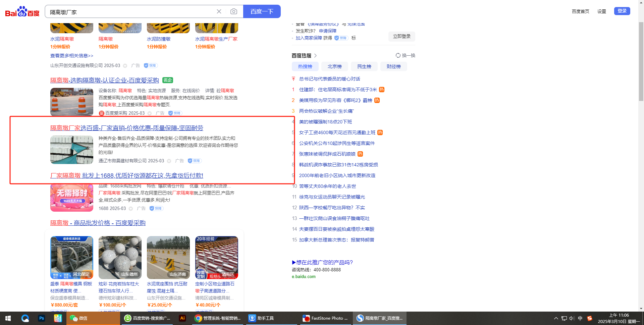This screenshot has width=644, height=325.
Task: Open the 百度爱采购 traffic barrel thumbnail
Action: pyautogui.click(x=72, y=102)
